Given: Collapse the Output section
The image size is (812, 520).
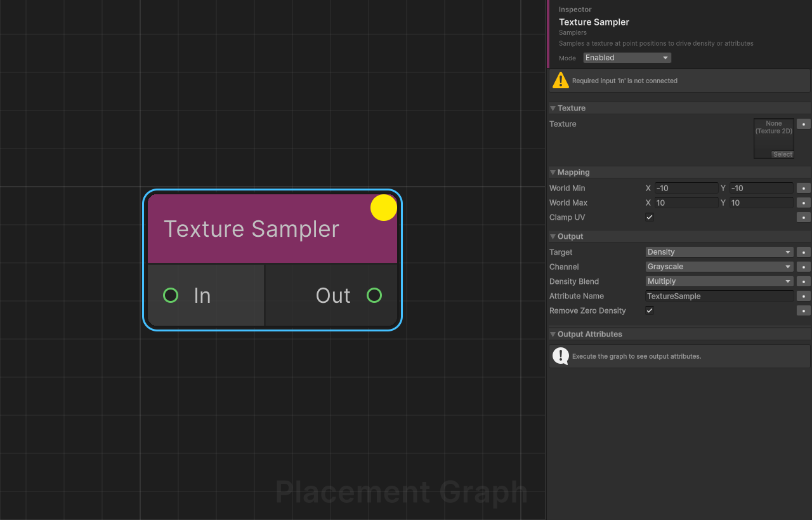Looking at the screenshot, I should point(553,236).
